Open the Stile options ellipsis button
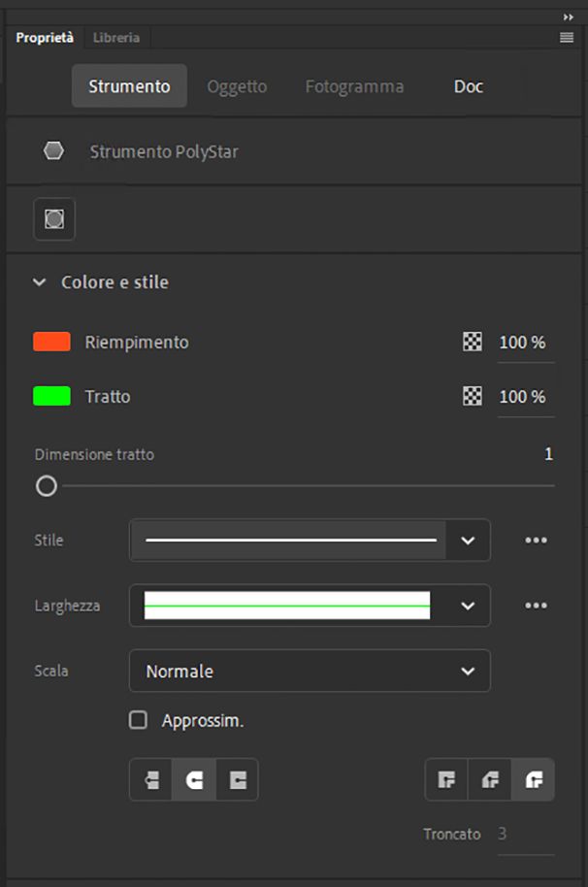 pos(536,541)
